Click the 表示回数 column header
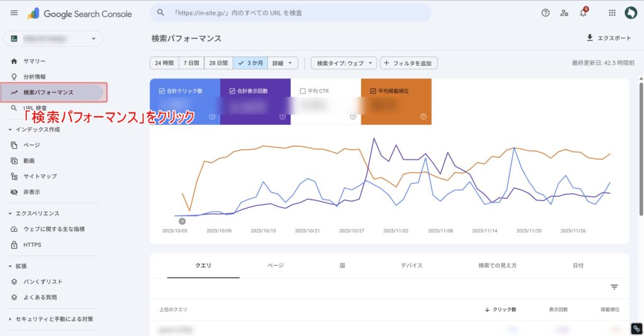 tap(558, 310)
